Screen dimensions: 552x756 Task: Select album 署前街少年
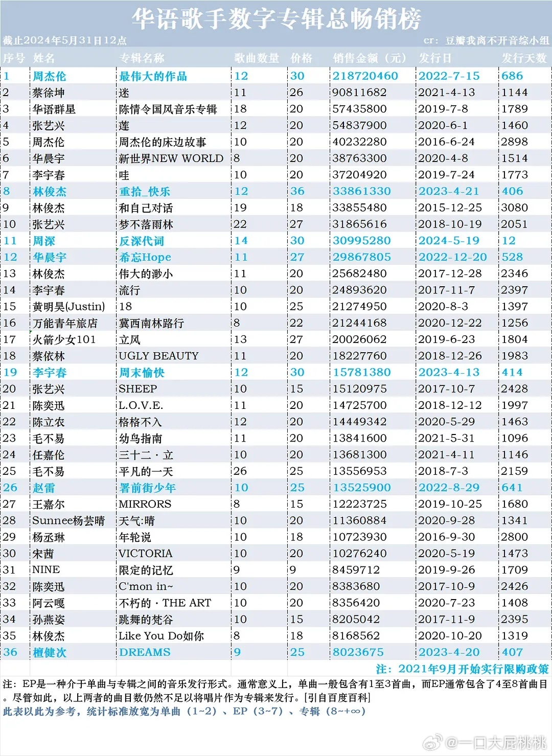point(147,488)
